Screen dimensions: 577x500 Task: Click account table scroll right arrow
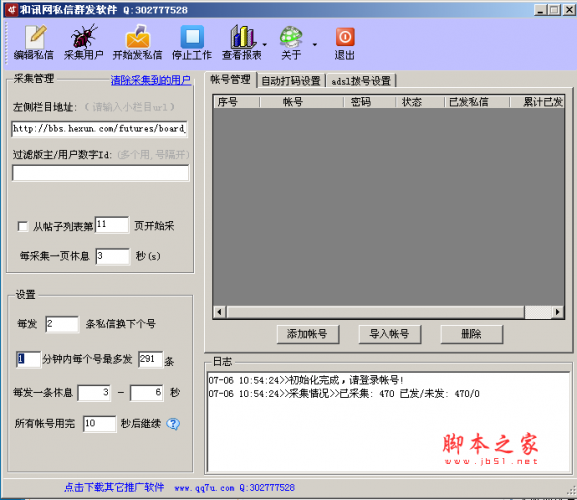coord(557,312)
